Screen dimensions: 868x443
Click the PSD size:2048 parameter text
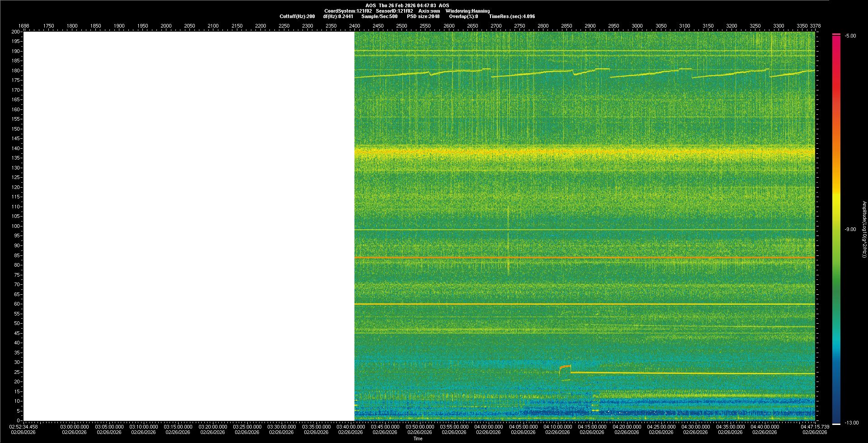tap(423, 16)
